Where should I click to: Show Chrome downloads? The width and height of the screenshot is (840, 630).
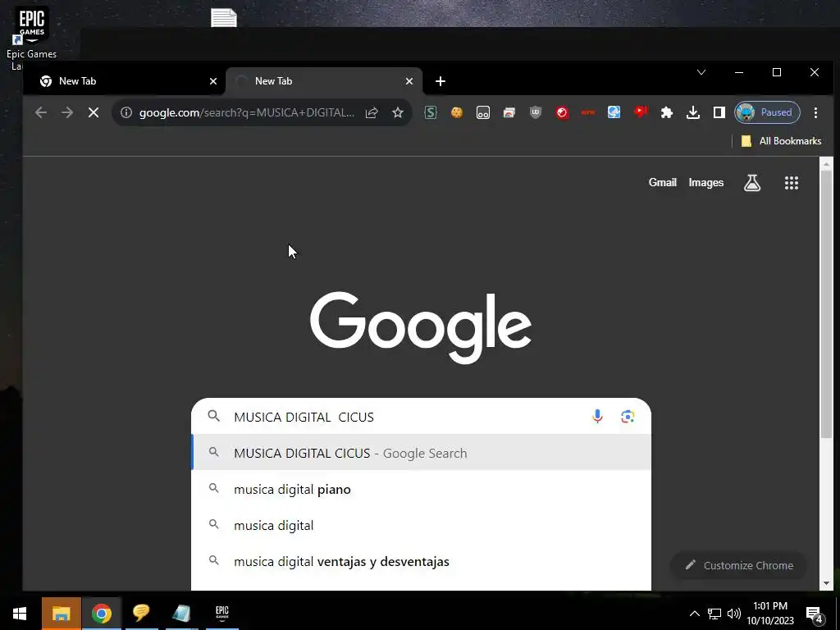tap(692, 112)
